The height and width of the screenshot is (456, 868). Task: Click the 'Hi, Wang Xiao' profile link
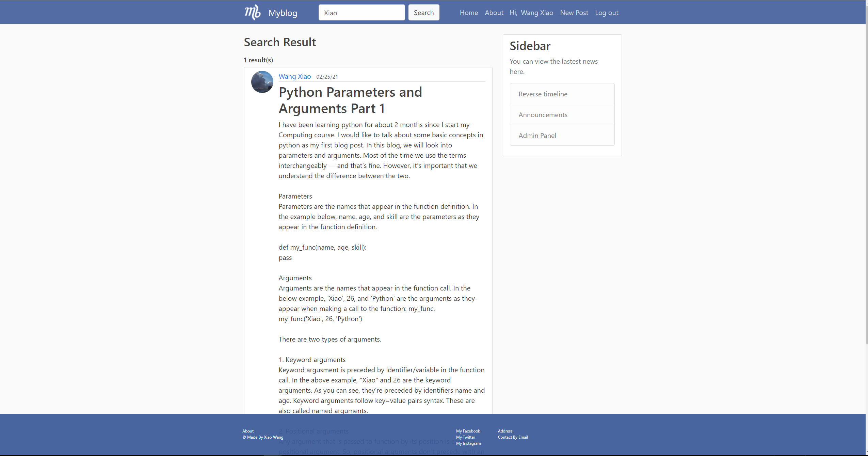coord(531,13)
